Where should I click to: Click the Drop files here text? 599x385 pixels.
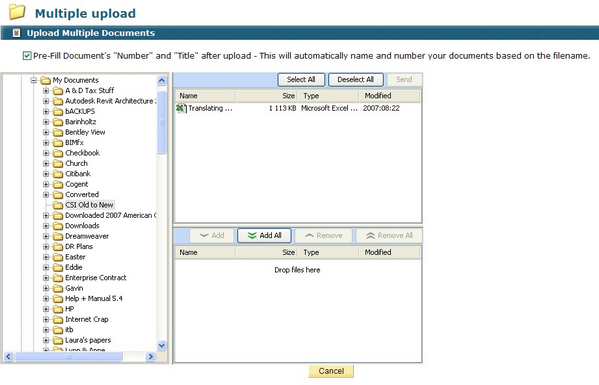pyautogui.click(x=297, y=270)
